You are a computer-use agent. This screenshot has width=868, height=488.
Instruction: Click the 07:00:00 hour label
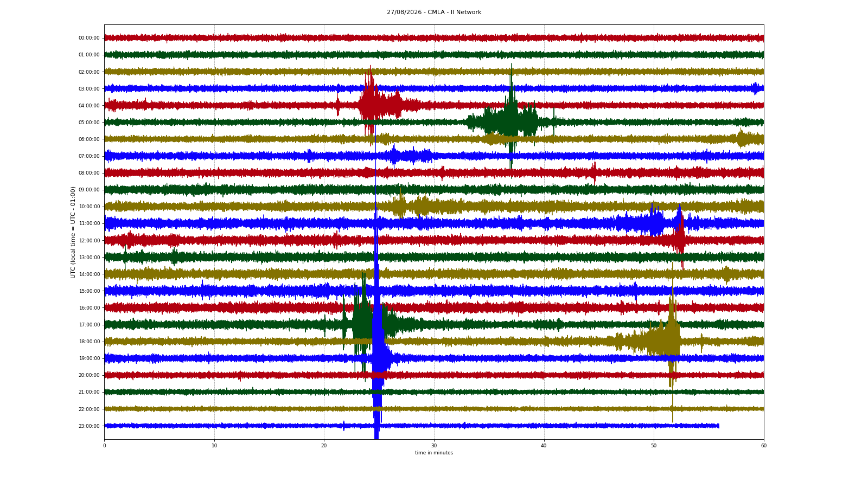tap(89, 156)
